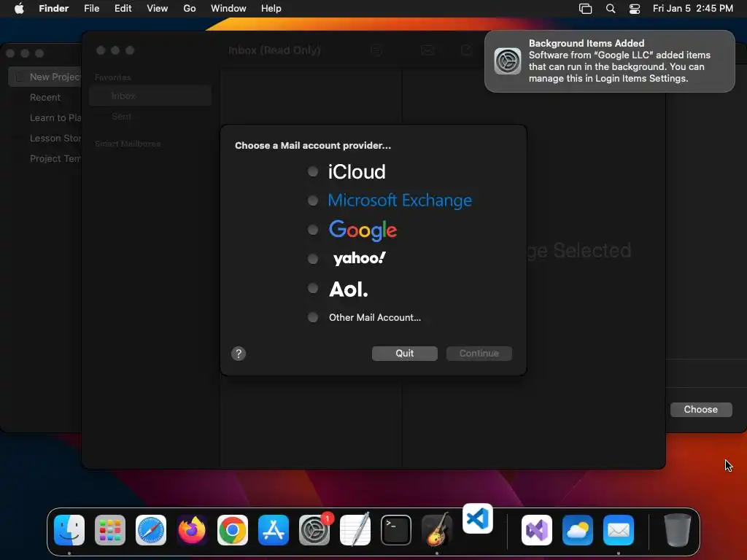Select Inbox in Mail sidebar
Viewport: 747px width, 560px height.
point(150,96)
